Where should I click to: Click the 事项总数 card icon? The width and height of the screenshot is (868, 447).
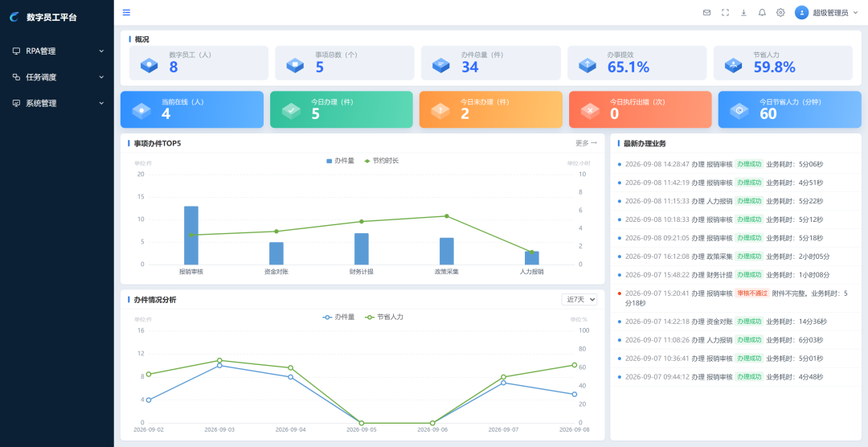tap(295, 65)
